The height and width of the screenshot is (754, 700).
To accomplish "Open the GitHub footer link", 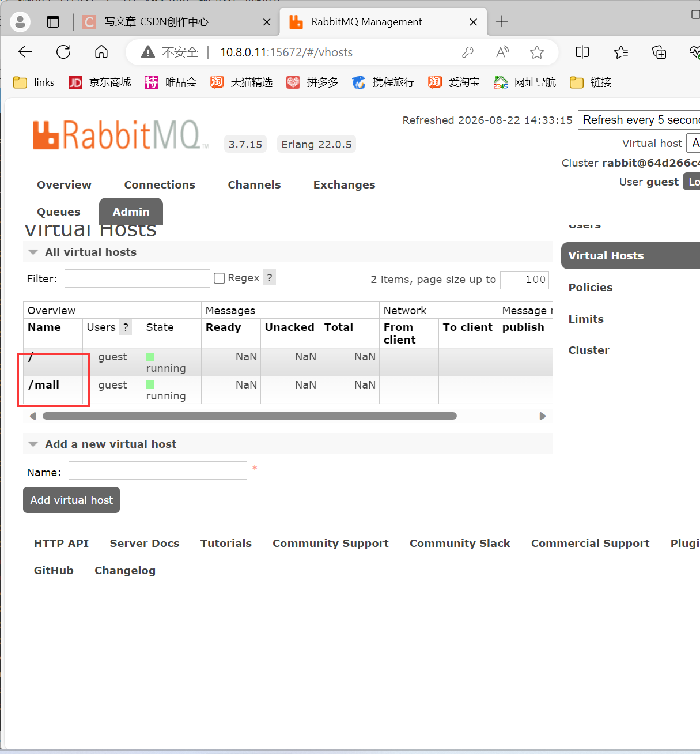I will [x=54, y=571].
